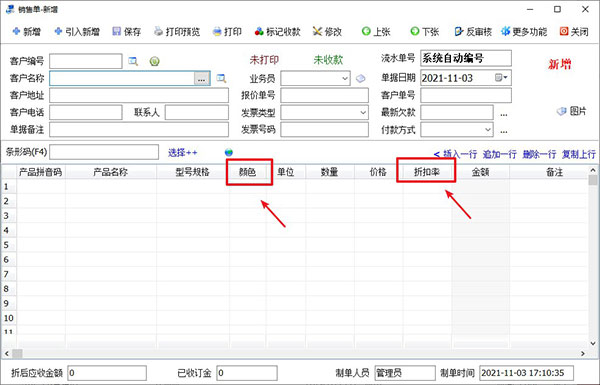Click the 保存 save icon in toolbar
This screenshot has width=600, height=385.
click(x=117, y=31)
